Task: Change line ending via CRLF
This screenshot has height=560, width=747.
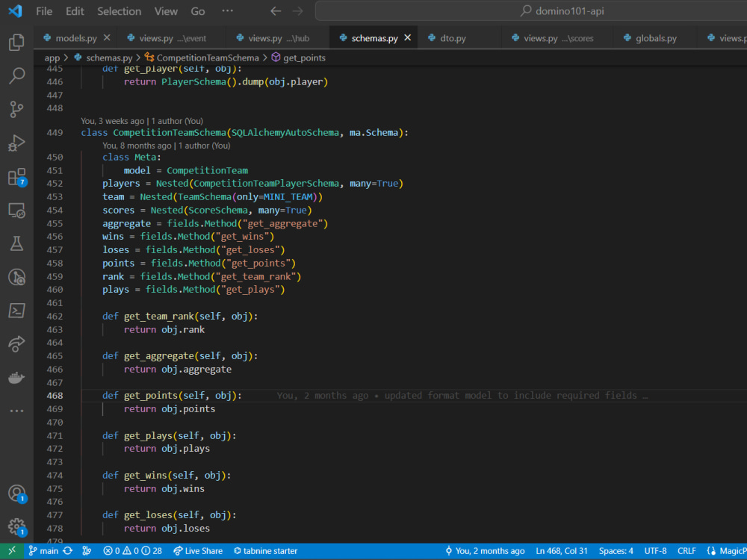Action: pyautogui.click(x=686, y=551)
